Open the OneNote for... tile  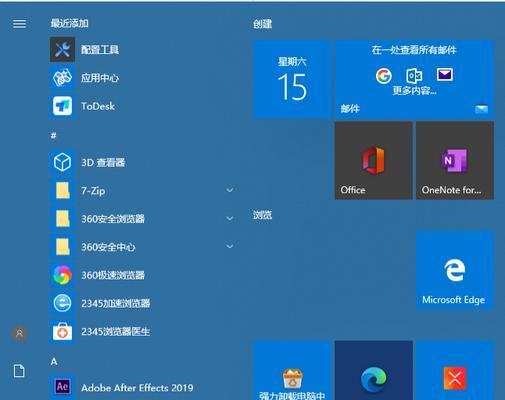click(455, 161)
